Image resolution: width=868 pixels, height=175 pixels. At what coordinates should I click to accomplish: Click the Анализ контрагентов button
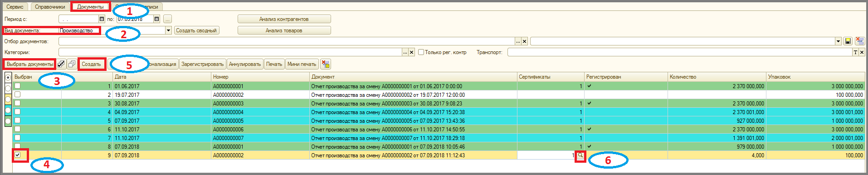(284, 19)
